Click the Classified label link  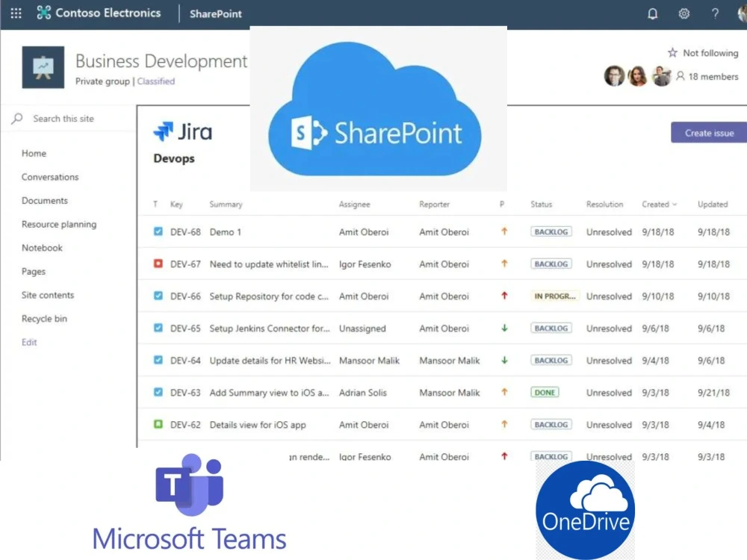[x=156, y=81]
